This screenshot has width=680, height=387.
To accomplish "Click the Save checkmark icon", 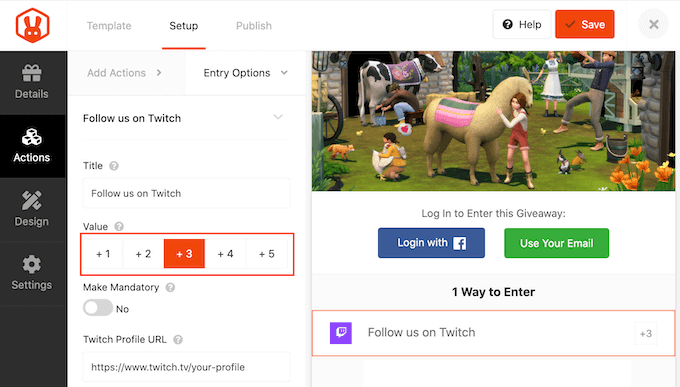I will coord(570,24).
